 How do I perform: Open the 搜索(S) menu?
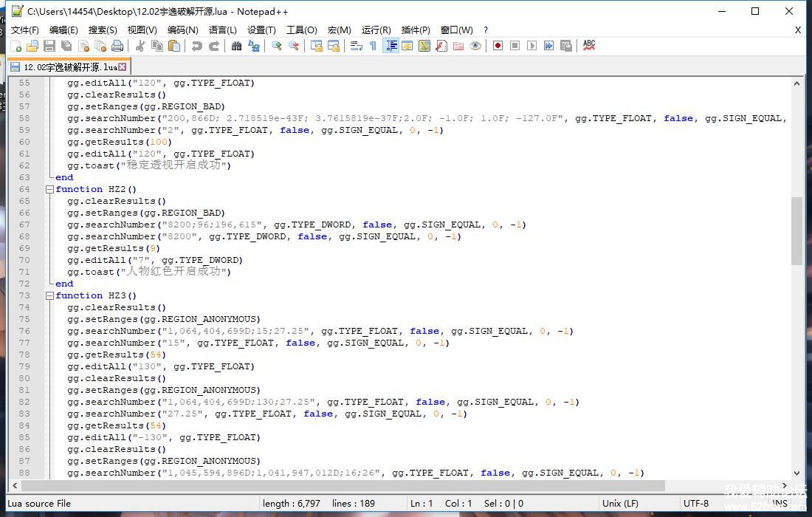[103, 30]
